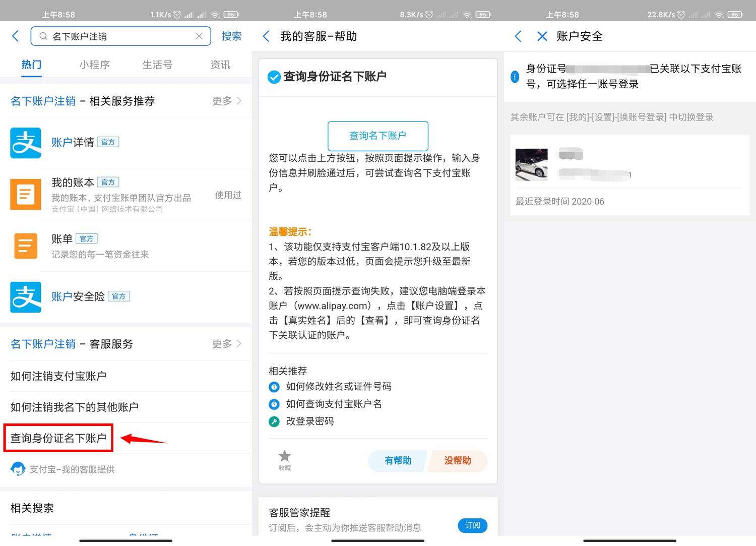
Task: Open the 我的账本 orange ledger icon
Action: click(x=26, y=194)
